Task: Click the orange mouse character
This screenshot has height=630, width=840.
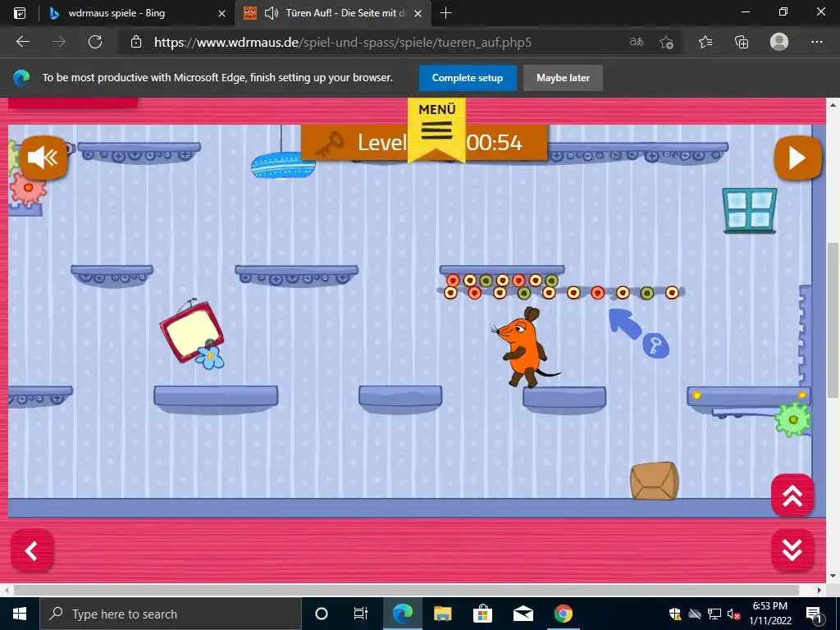Action: pyautogui.click(x=524, y=347)
